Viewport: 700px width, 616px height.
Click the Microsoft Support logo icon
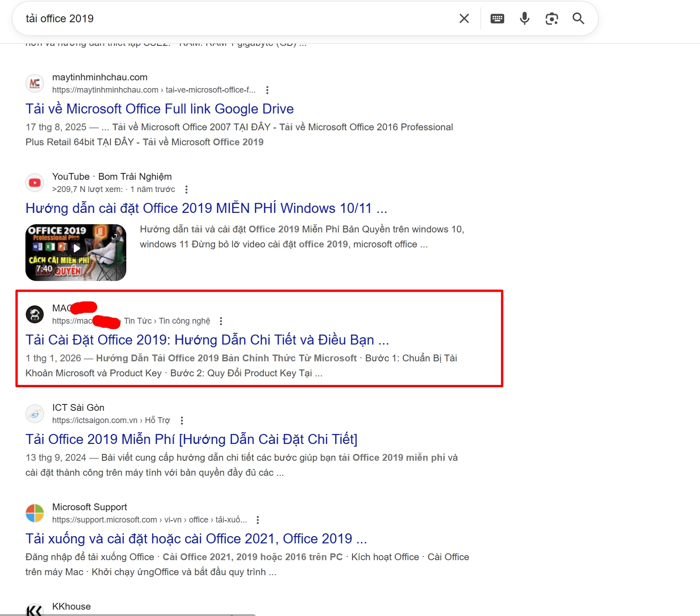pos(35,513)
